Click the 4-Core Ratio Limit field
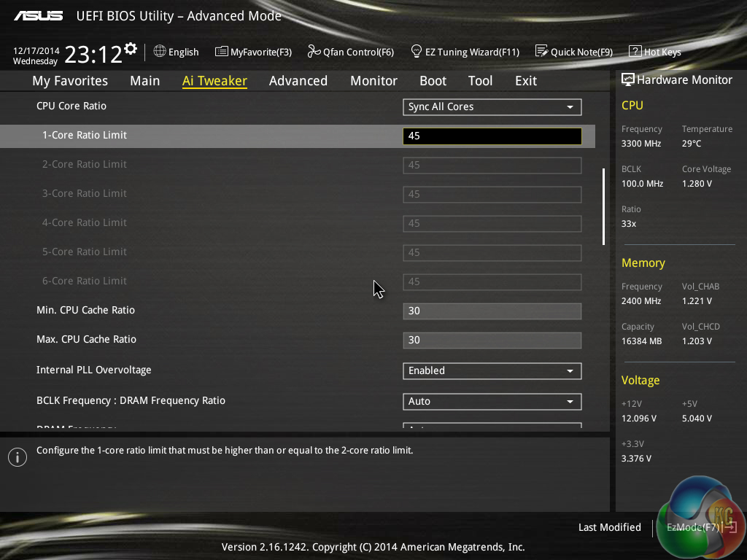Viewport: 747px width, 560px height. click(x=492, y=223)
